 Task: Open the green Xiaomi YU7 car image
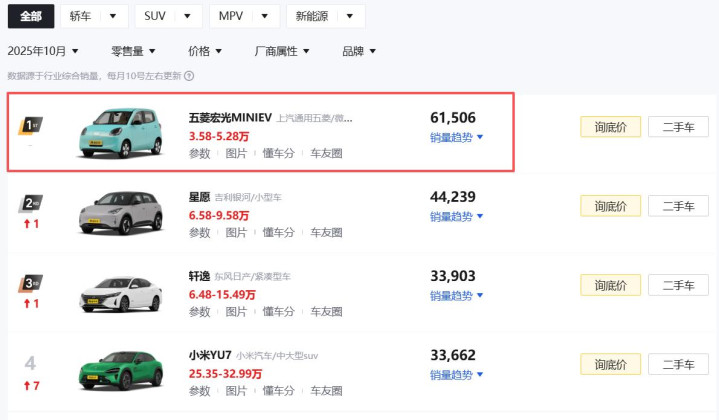(x=120, y=370)
